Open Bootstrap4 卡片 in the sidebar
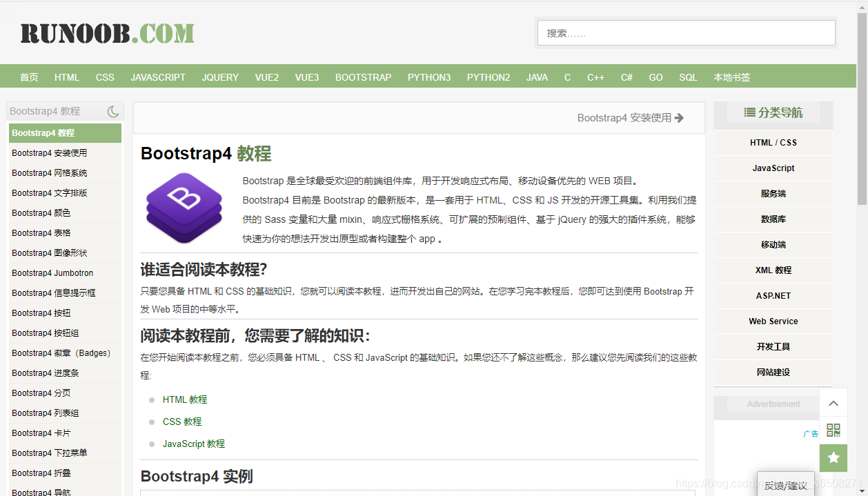Viewport: 868px width, 496px height. tap(65, 433)
